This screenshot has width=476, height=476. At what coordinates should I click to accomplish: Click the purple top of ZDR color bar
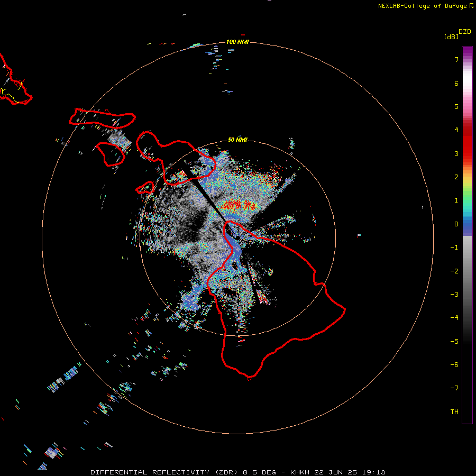point(467,52)
